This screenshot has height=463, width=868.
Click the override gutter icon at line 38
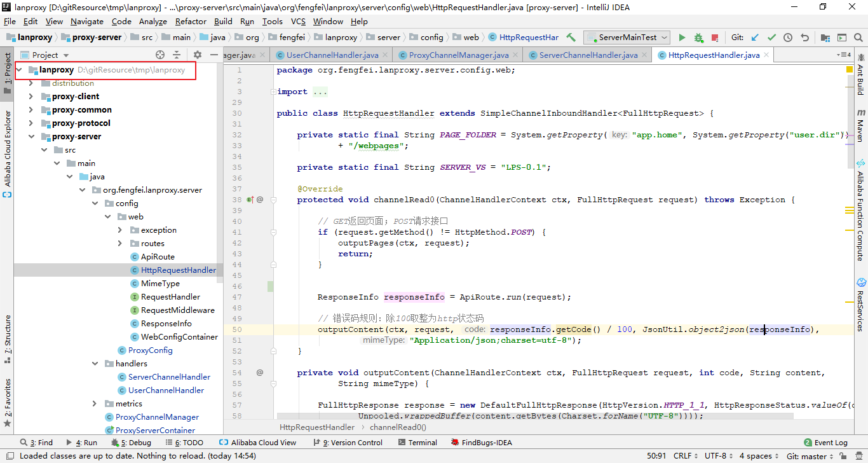250,200
